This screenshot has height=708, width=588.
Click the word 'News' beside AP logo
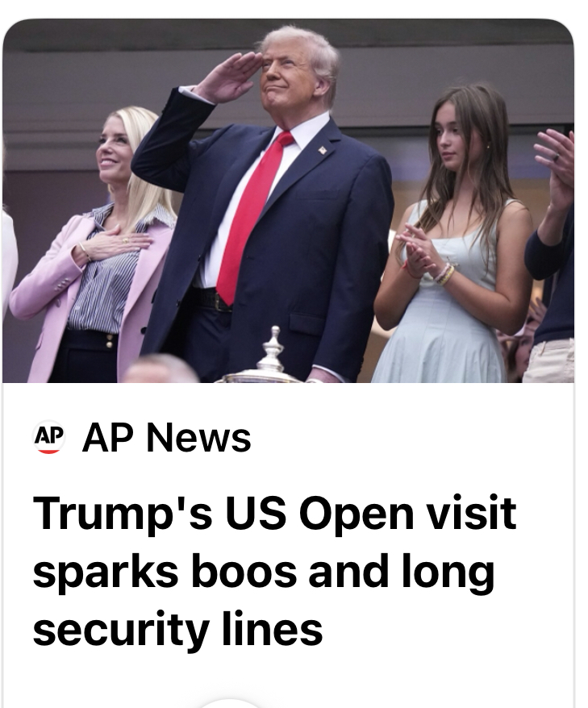click(198, 437)
